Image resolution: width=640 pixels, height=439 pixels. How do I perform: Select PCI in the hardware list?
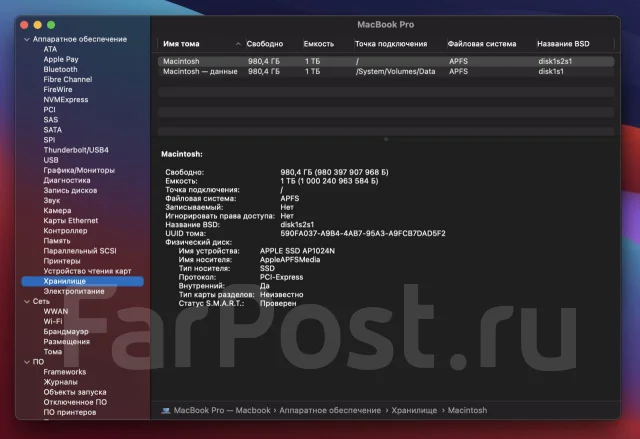[x=49, y=110]
